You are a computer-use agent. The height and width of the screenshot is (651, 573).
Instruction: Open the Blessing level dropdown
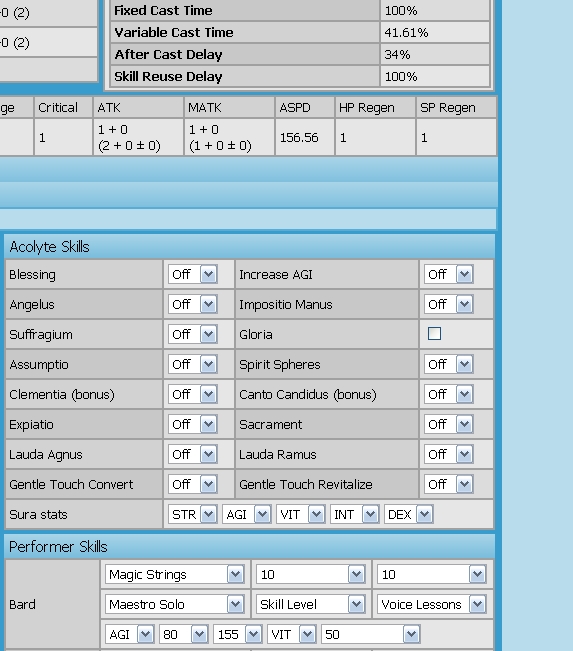point(193,274)
